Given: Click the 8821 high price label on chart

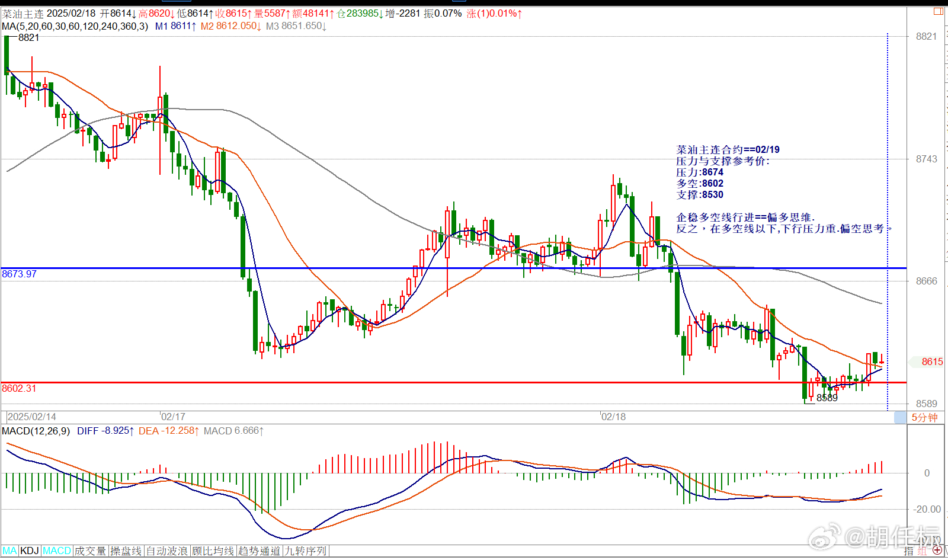Looking at the screenshot, I should [28, 37].
